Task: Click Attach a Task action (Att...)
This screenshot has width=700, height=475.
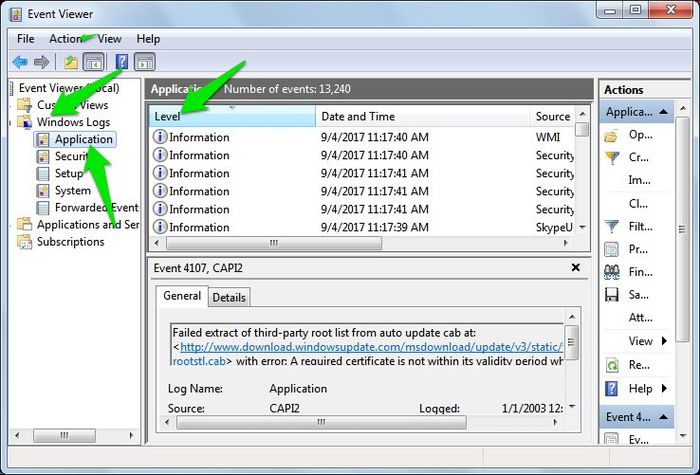Action: click(x=640, y=317)
